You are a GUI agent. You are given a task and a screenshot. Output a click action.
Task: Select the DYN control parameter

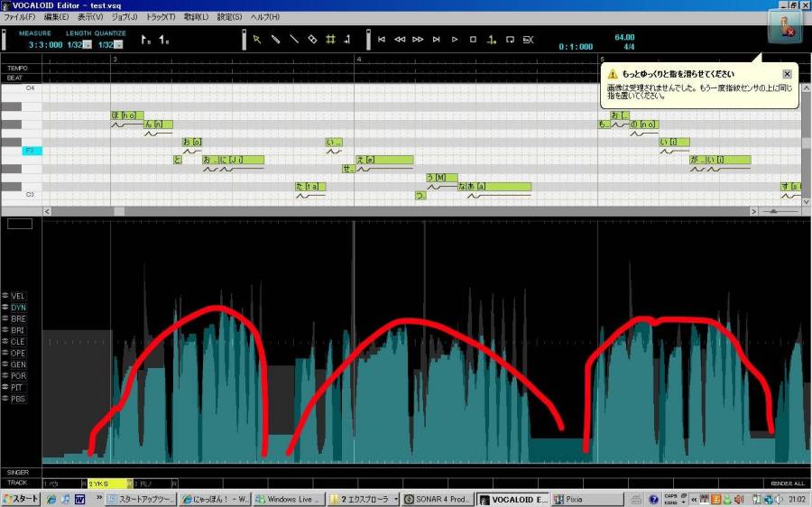click(18, 308)
